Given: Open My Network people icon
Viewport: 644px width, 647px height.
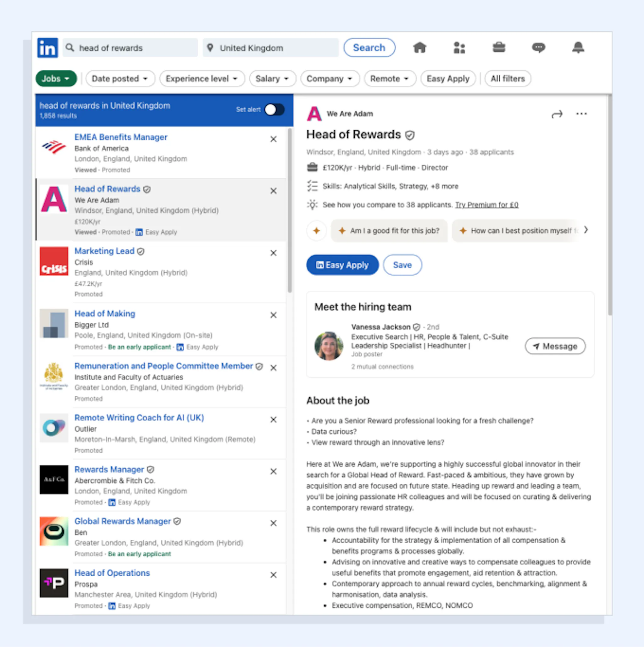Looking at the screenshot, I should tap(459, 48).
